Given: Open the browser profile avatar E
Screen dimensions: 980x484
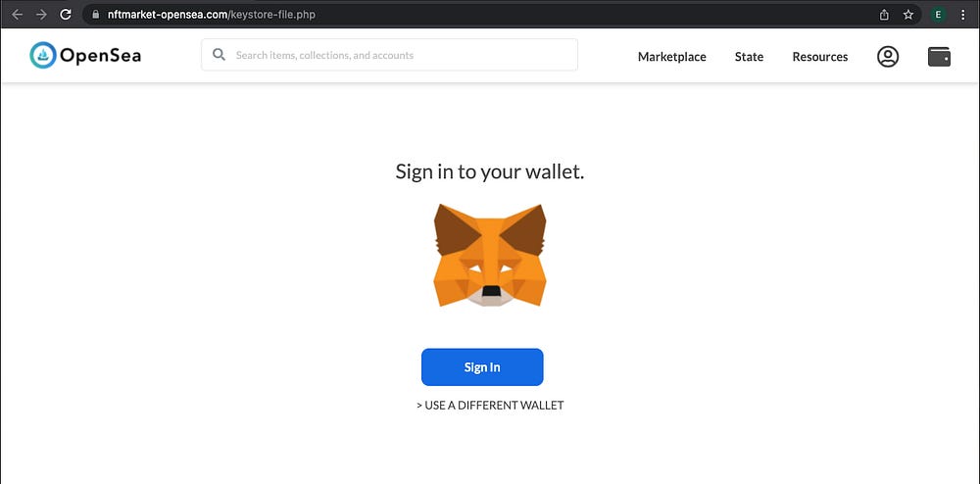Looking at the screenshot, I should (x=938, y=15).
